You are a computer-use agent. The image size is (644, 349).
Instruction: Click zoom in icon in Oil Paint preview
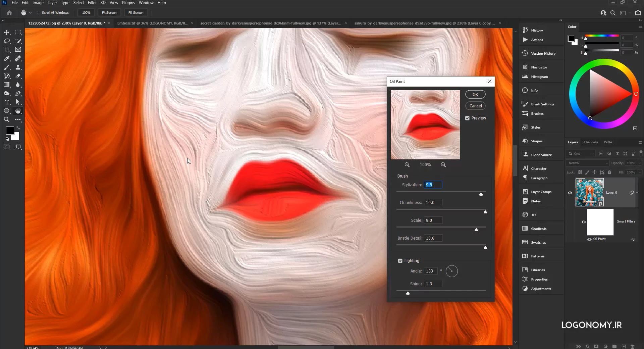443,165
